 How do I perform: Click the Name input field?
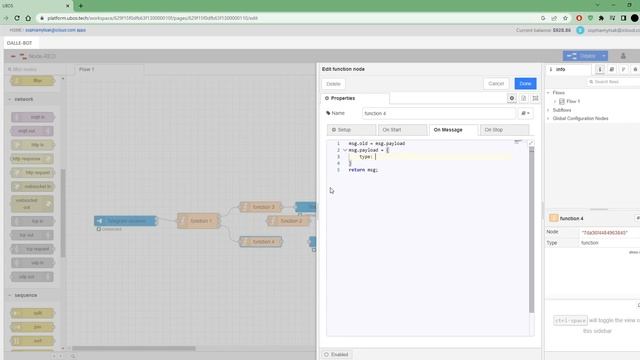point(438,113)
